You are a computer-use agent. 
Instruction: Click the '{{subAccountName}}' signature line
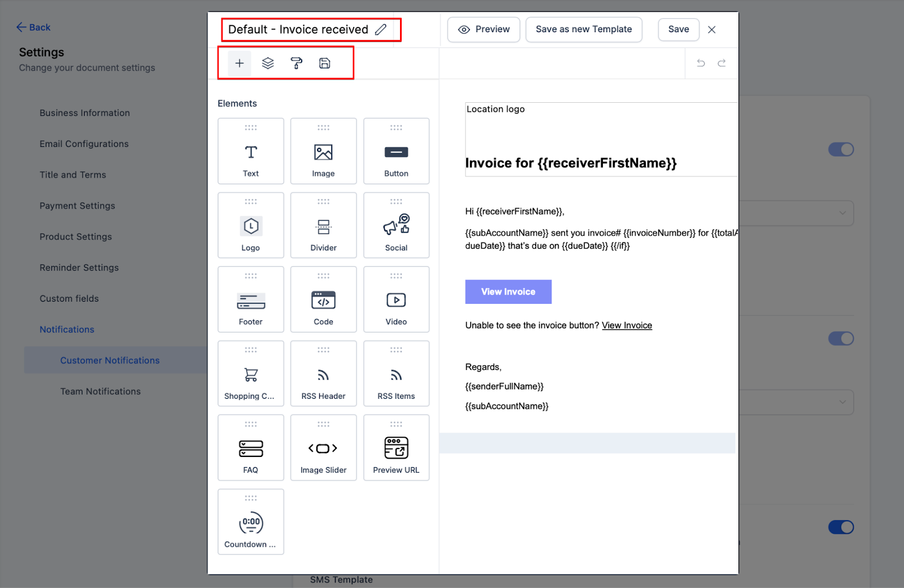click(507, 406)
